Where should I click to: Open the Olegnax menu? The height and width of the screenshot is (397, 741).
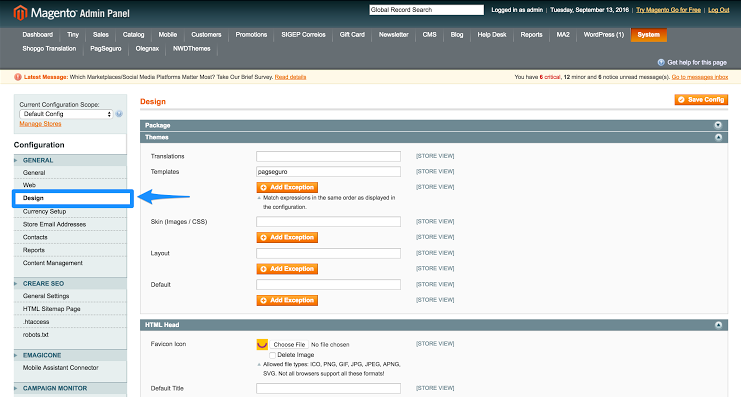(x=147, y=48)
